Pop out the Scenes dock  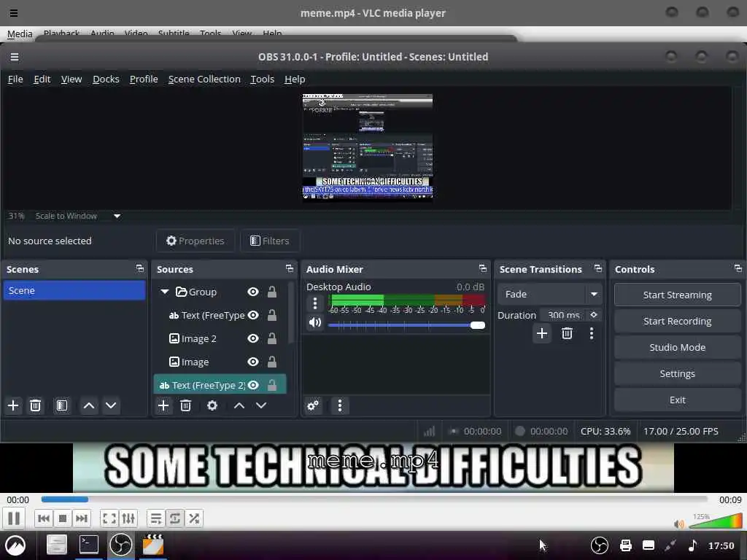point(139,269)
